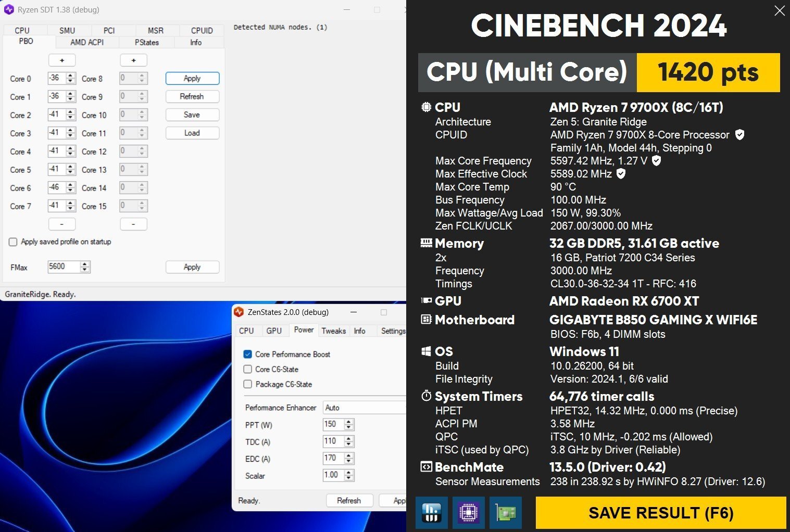Open the green graphics card icon

click(505, 513)
